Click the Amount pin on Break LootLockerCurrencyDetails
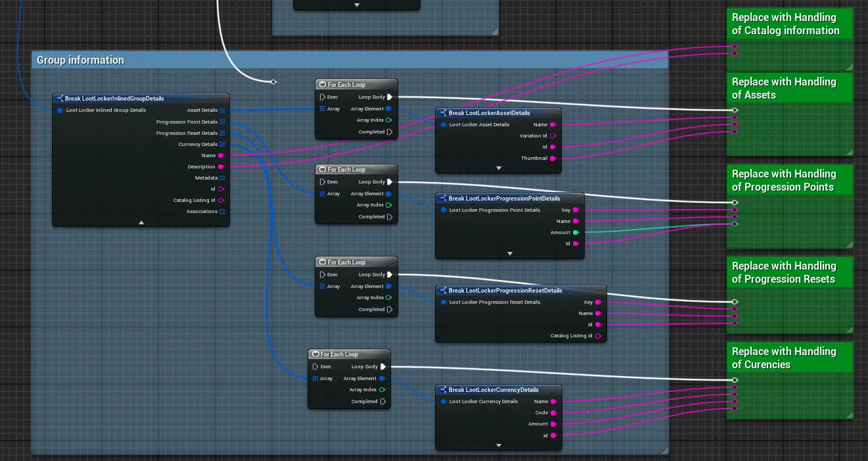Viewport: 868px width, 461px height. [553, 424]
